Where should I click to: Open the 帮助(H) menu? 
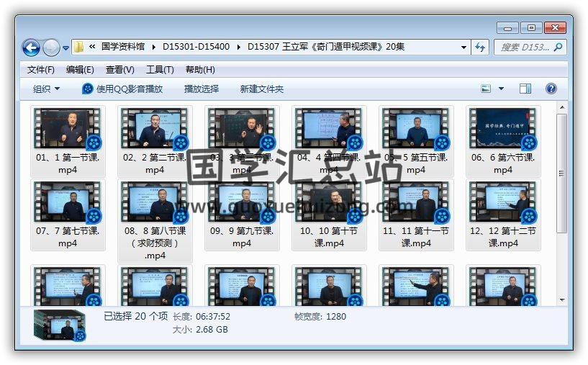point(200,70)
